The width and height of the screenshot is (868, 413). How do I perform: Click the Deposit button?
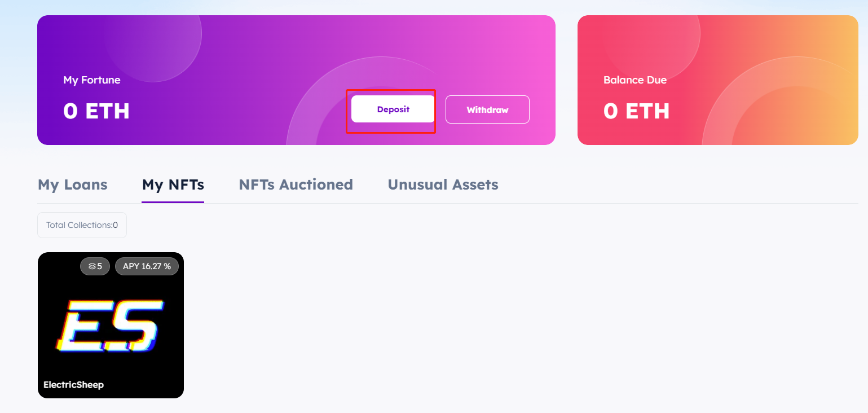tap(393, 109)
